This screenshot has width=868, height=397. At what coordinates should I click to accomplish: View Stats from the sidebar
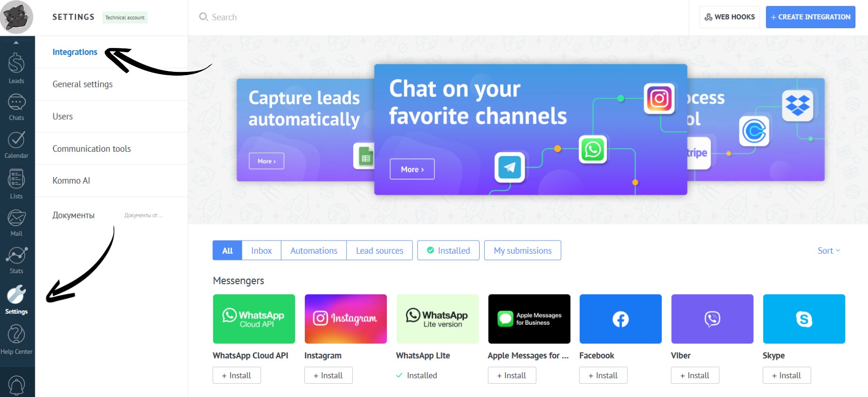pyautogui.click(x=16, y=260)
